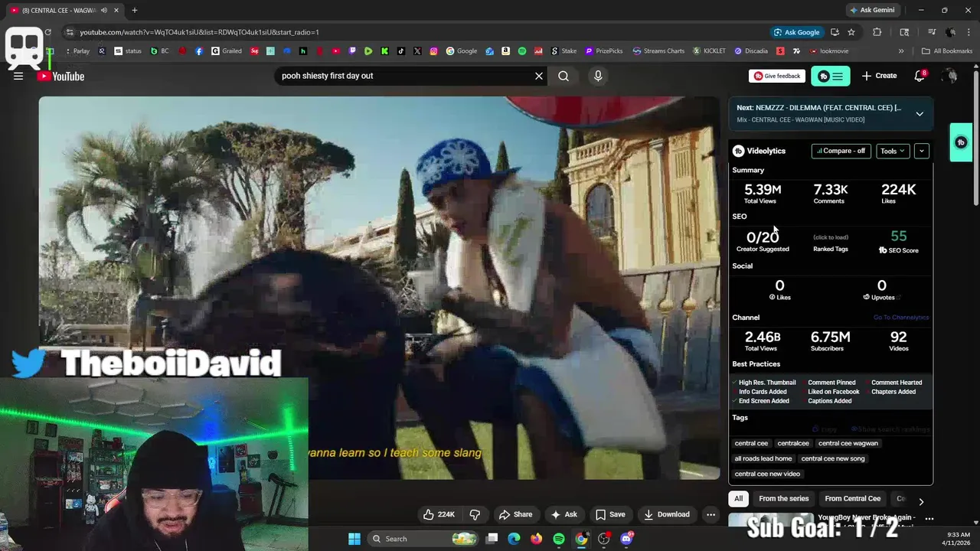The height and width of the screenshot is (551, 980).
Task: Open account avatar menu
Action: (x=949, y=76)
